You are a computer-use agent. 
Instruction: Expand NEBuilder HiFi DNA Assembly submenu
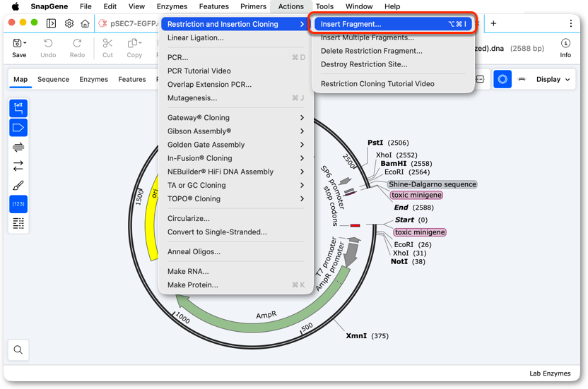[x=235, y=172]
